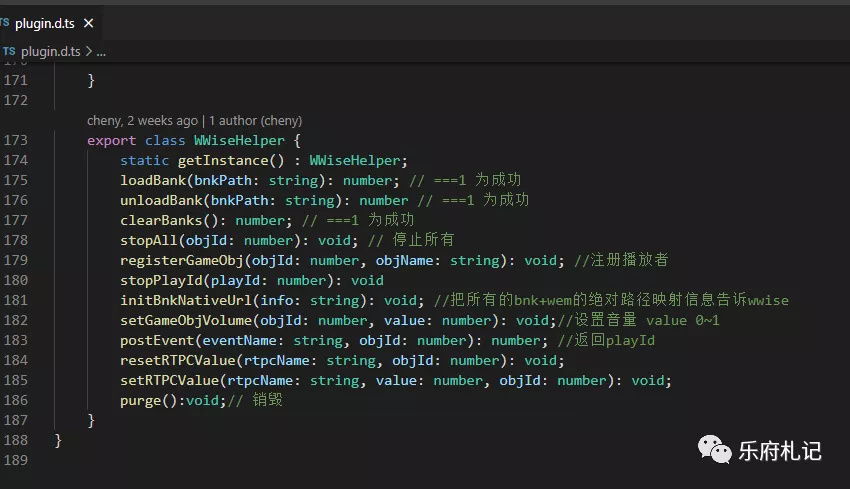850x489 pixels.
Task: Click the WWiseHelper class name on line 173
Action: pos(239,140)
